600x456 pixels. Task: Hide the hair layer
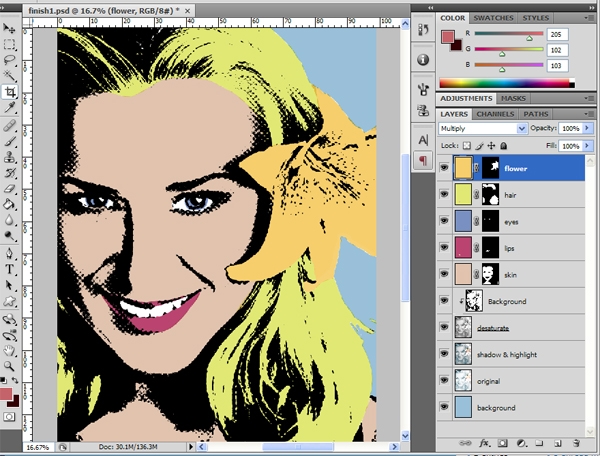click(x=444, y=194)
